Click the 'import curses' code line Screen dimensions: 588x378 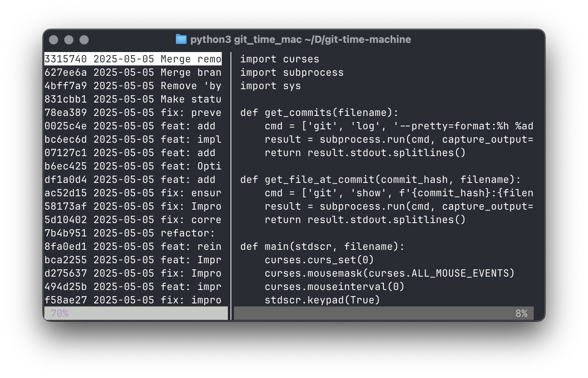click(x=279, y=59)
